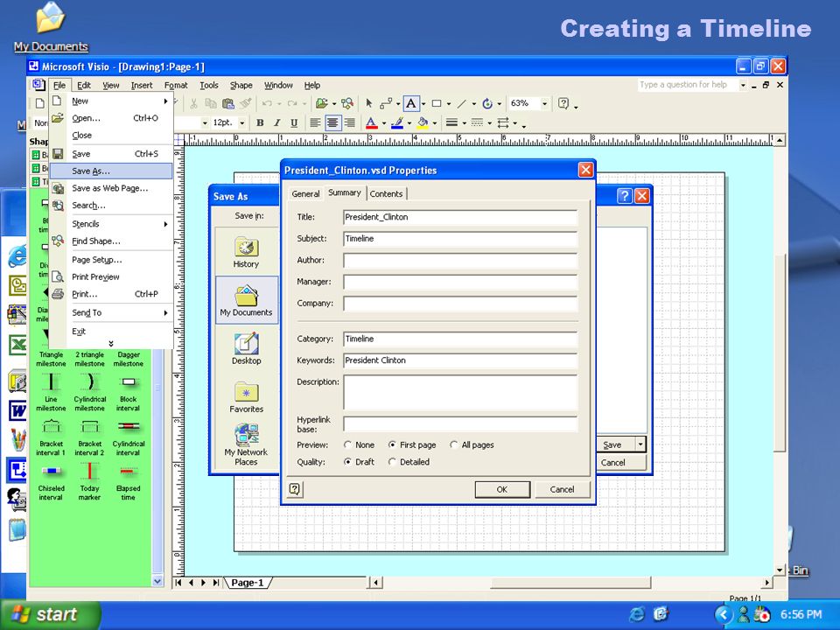Select Bracket interval 2 shape

point(89,437)
